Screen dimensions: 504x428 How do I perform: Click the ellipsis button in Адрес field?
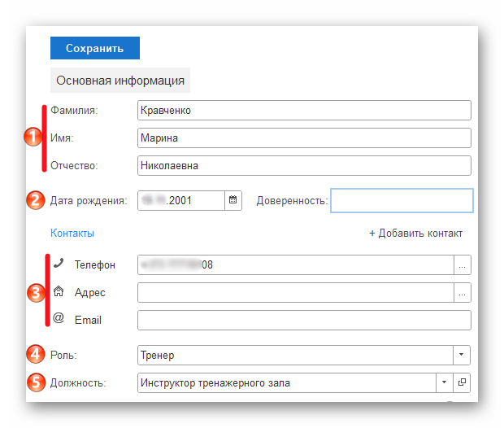[x=463, y=293]
